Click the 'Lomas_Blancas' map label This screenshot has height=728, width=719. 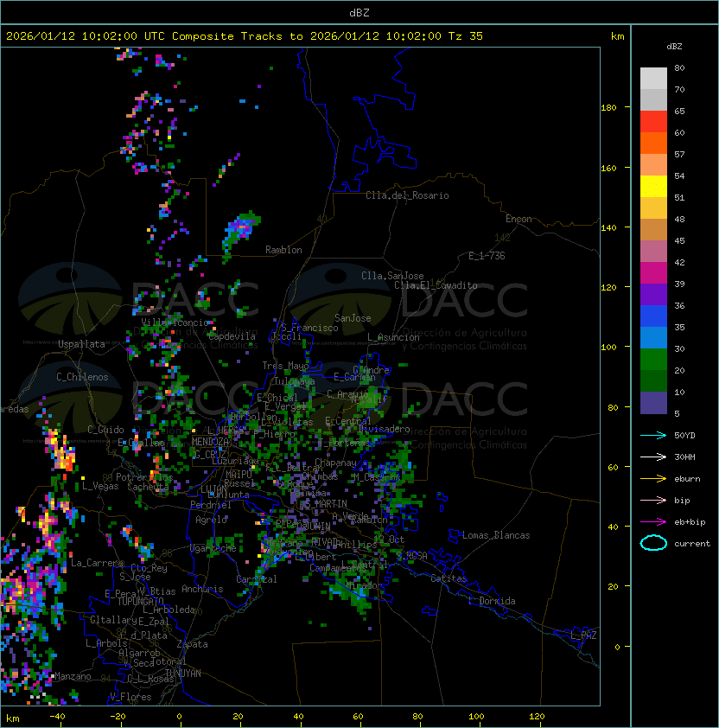point(496,535)
